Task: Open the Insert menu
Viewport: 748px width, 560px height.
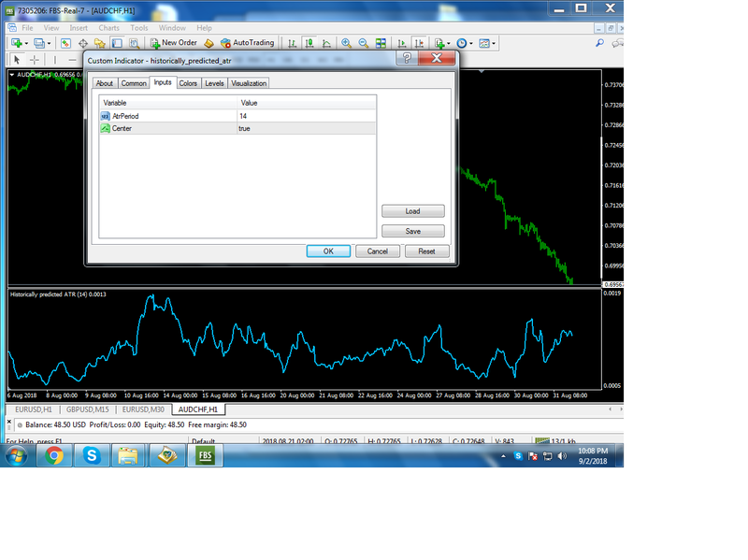Action: 79,28
